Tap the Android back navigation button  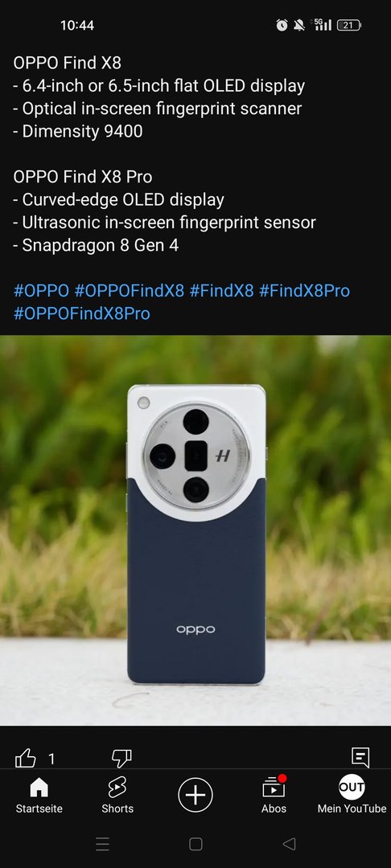tap(289, 844)
